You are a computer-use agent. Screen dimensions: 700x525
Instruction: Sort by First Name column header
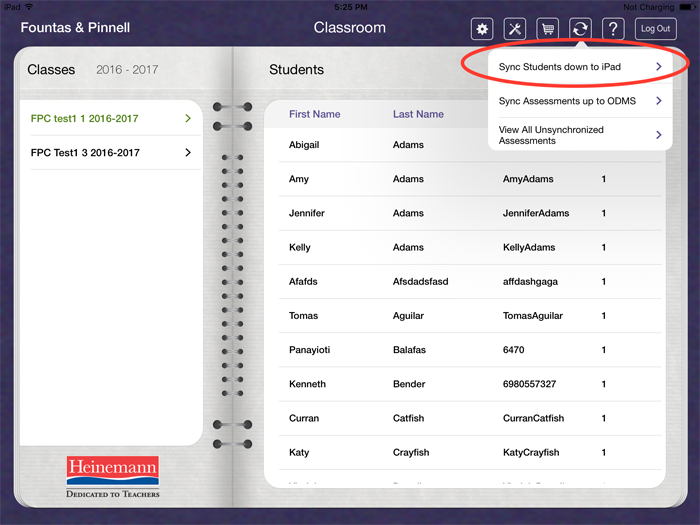pos(314,114)
